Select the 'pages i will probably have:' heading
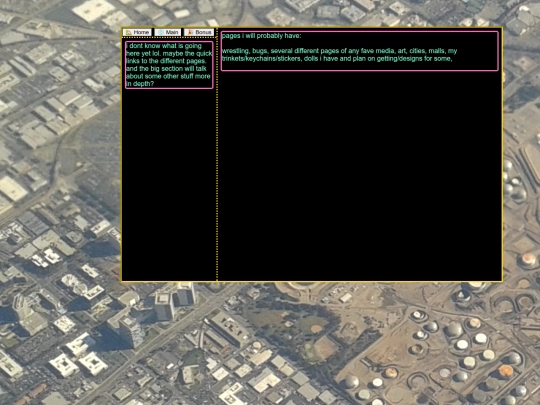 click(x=261, y=36)
